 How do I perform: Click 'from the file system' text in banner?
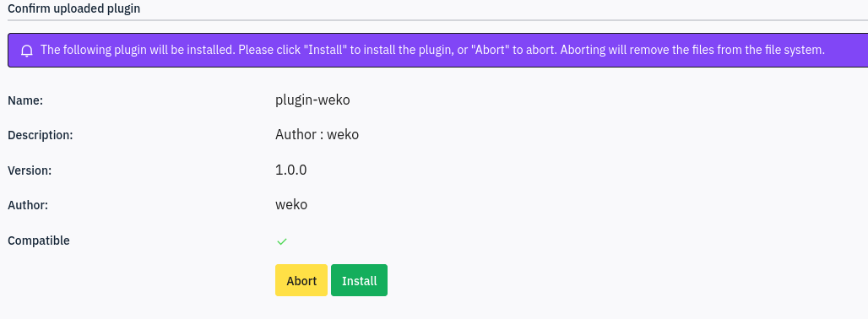pos(770,50)
